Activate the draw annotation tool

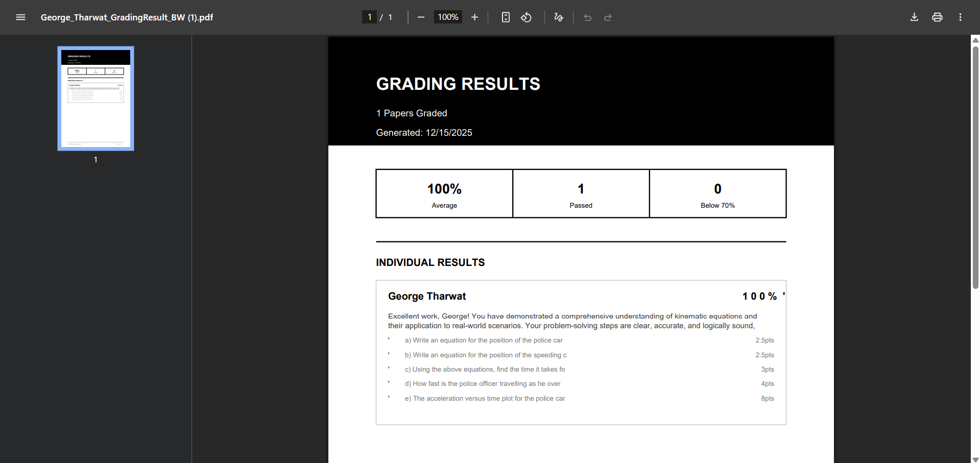(x=559, y=17)
